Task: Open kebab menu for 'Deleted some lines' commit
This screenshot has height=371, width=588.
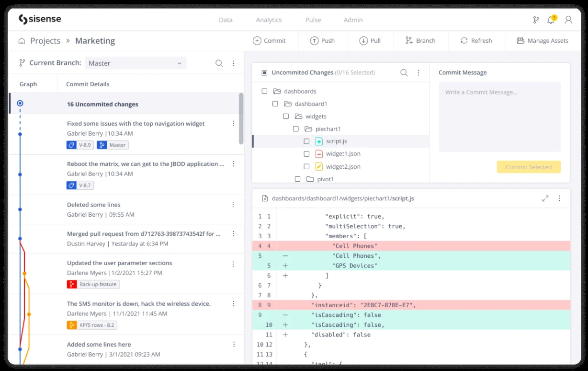Action: tap(233, 205)
